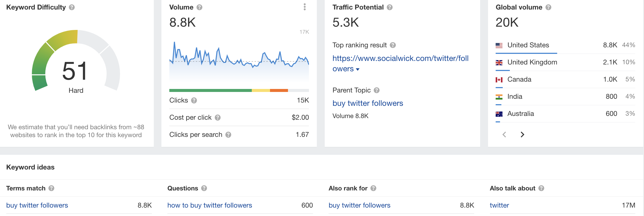Select the United States row in Global volume

point(528,45)
